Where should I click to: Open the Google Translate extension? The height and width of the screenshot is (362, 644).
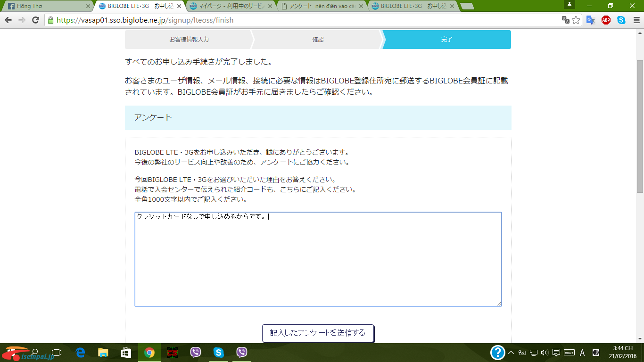pos(590,20)
